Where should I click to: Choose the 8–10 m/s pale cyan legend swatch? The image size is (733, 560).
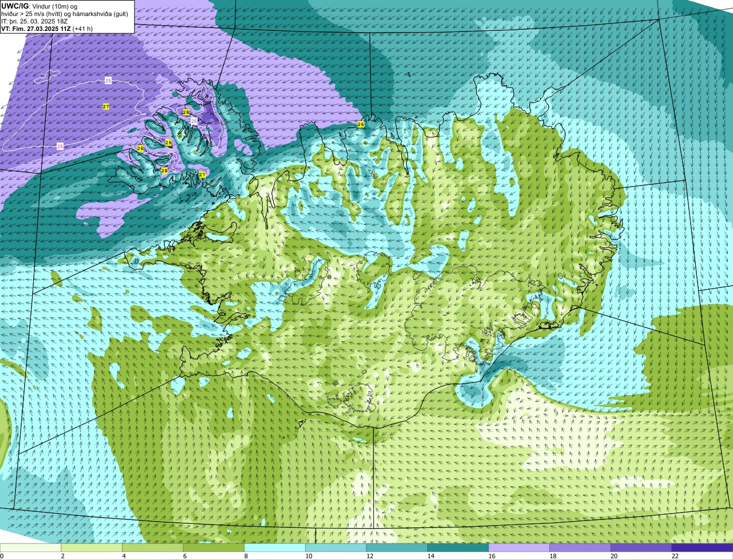(275, 547)
